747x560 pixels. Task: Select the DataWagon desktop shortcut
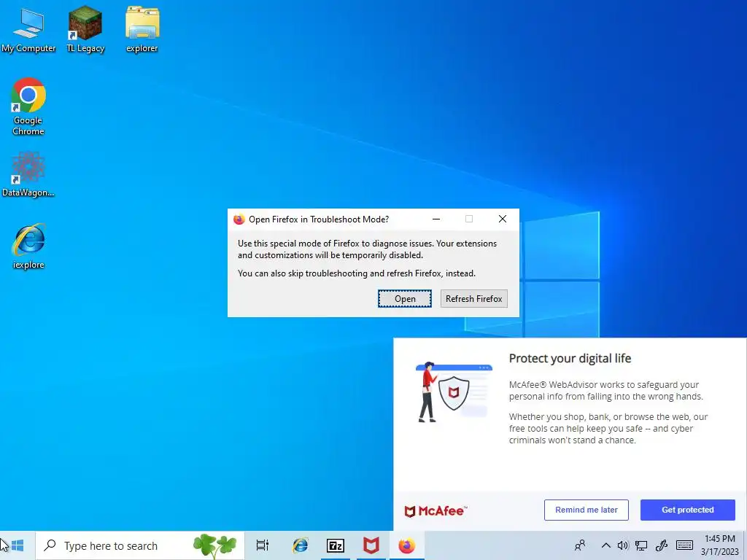click(28, 174)
